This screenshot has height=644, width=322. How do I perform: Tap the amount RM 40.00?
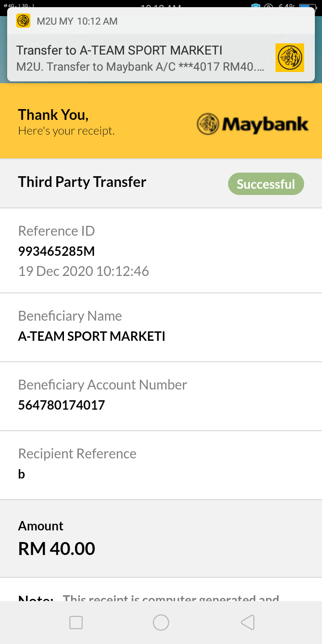tap(56, 549)
